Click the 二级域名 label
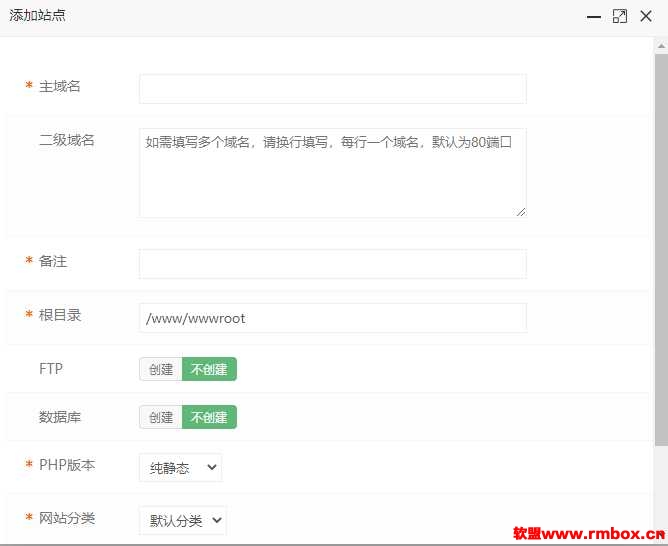Screen dimensions: 668x546 [x=67, y=140]
